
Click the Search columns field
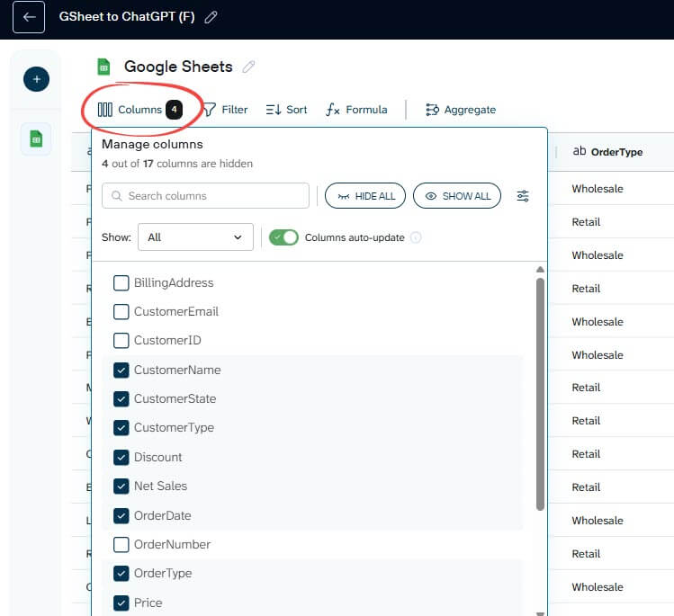click(x=205, y=196)
